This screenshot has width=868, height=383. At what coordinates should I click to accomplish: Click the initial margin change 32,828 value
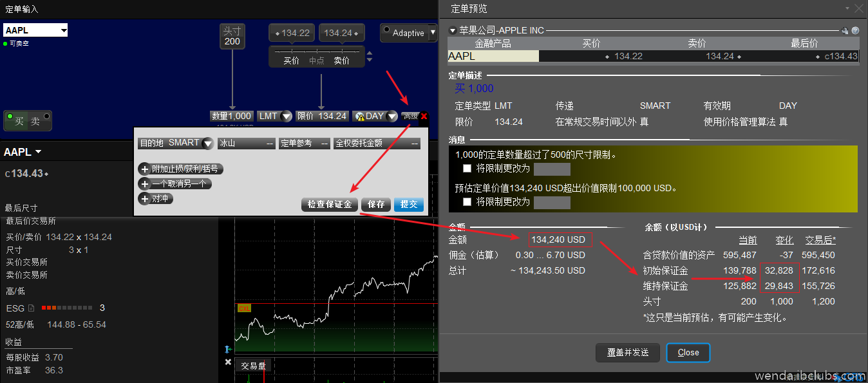(x=779, y=270)
